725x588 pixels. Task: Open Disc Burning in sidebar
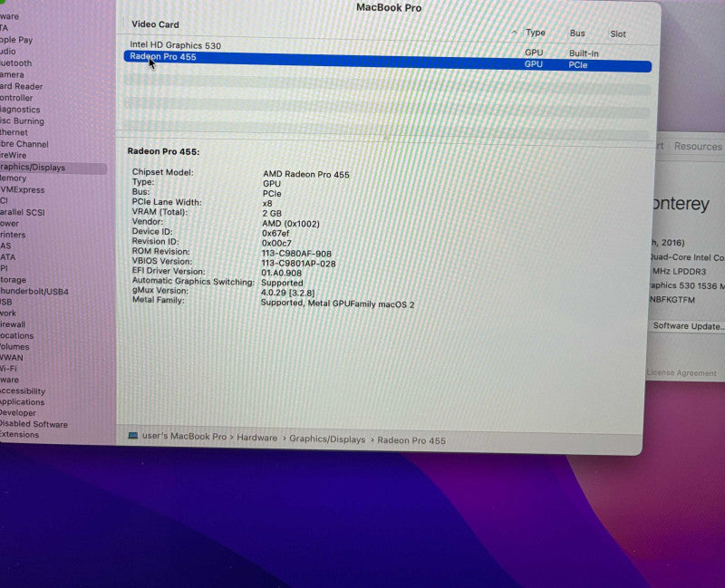tap(22, 121)
